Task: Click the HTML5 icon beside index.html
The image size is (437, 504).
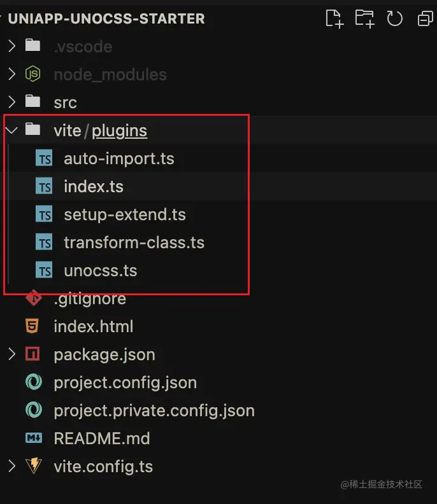Action: click(32, 326)
